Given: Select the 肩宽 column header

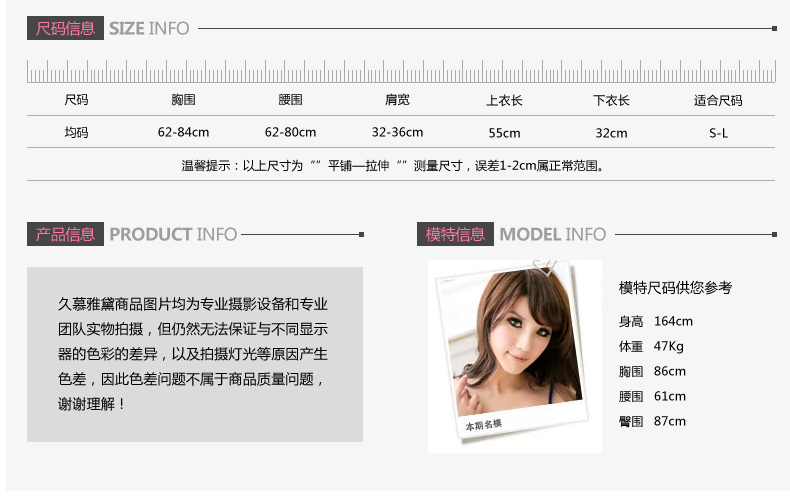Looking at the screenshot, I should coord(397,100).
